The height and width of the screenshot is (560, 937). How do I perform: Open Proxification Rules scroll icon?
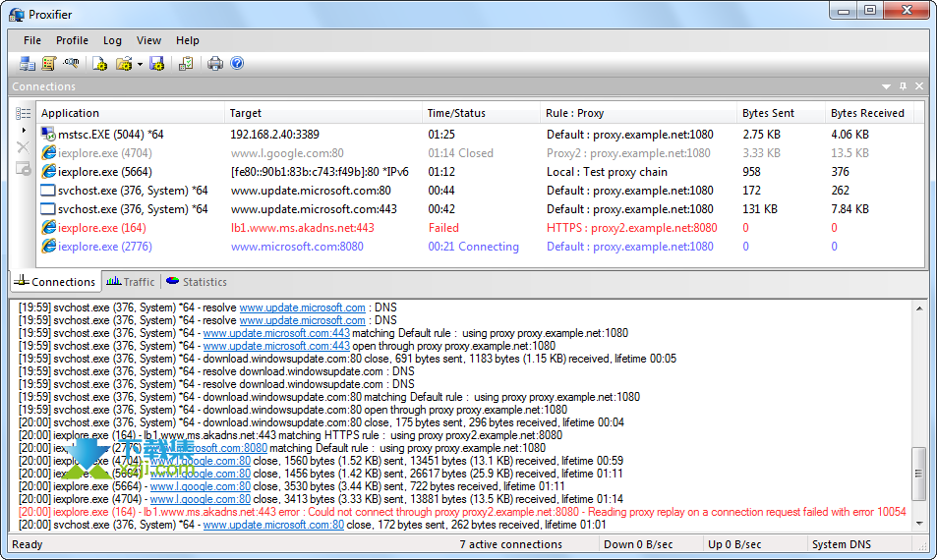click(x=49, y=63)
